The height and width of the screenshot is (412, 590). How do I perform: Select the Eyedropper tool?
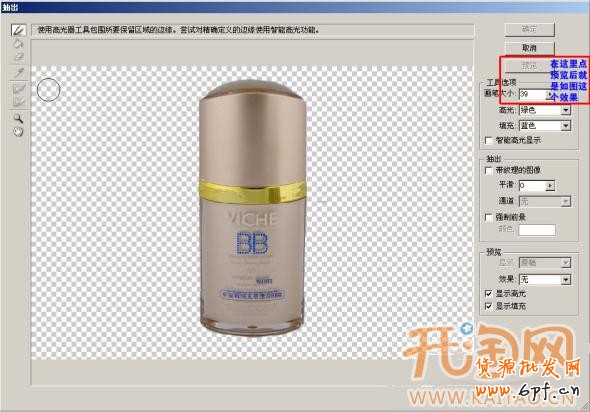pyautogui.click(x=18, y=72)
